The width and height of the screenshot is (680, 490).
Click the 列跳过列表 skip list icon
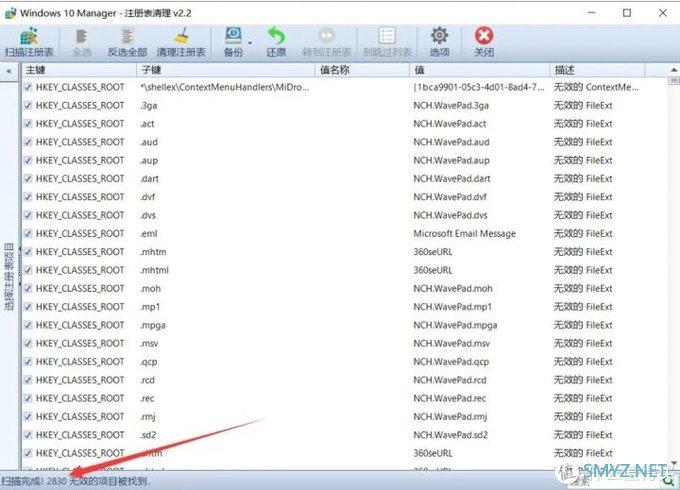point(387,36)
